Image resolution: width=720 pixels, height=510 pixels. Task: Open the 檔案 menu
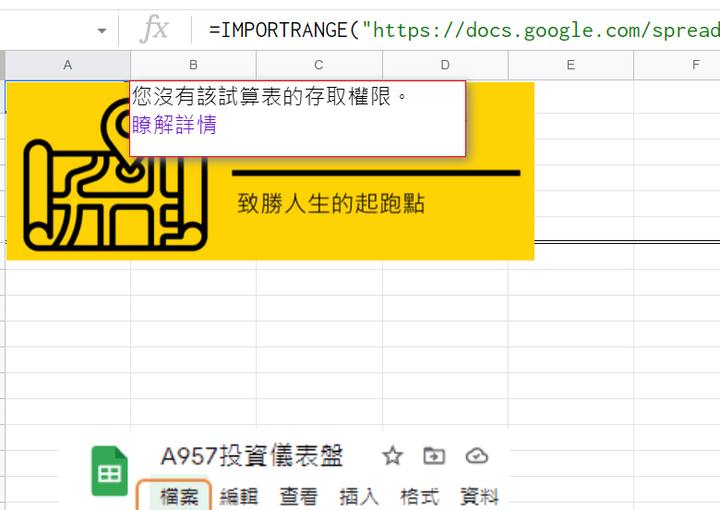[x=180, y=497]
